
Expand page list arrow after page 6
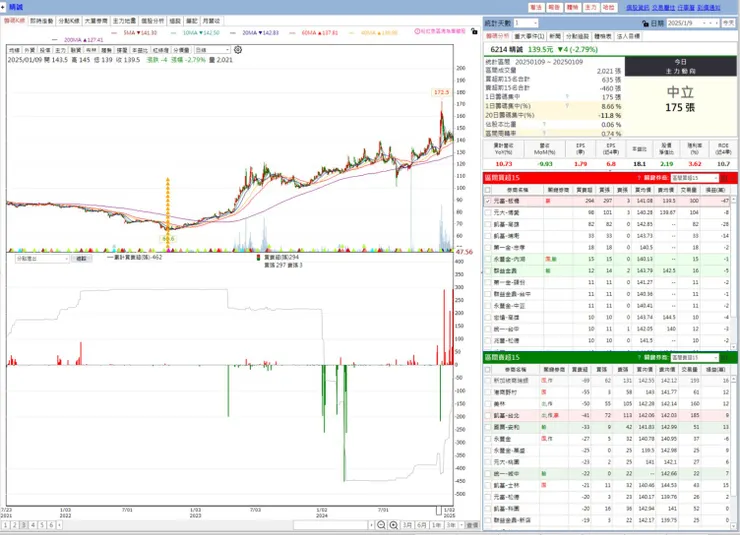click(59, 525)
